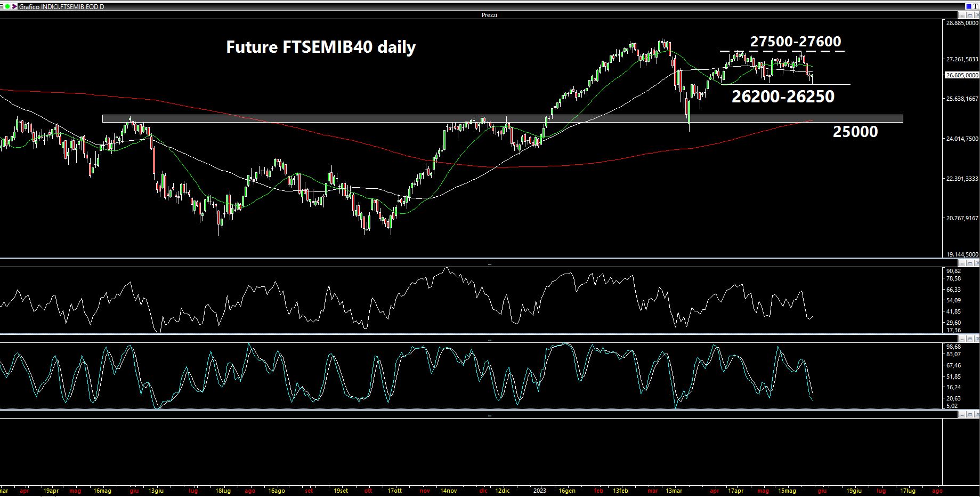Click the 14nov date axis label
The height and width of the screenshot is (497, 980).
pos(448,491)
